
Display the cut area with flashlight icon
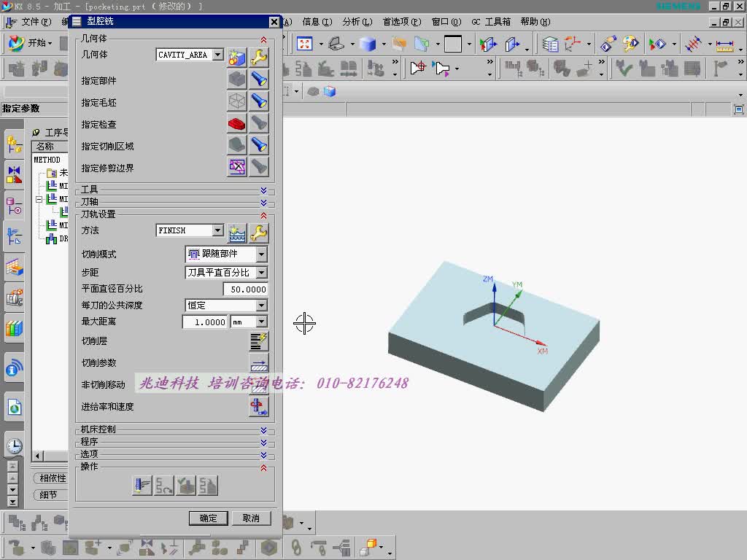(259, 145)
